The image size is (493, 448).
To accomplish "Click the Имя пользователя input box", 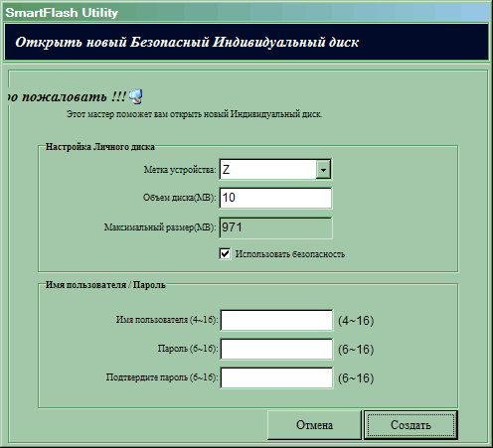I will [x=276, y=320].
